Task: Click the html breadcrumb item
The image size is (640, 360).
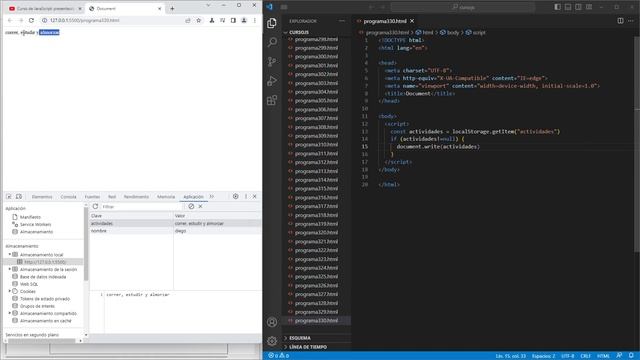Action: 424,33
